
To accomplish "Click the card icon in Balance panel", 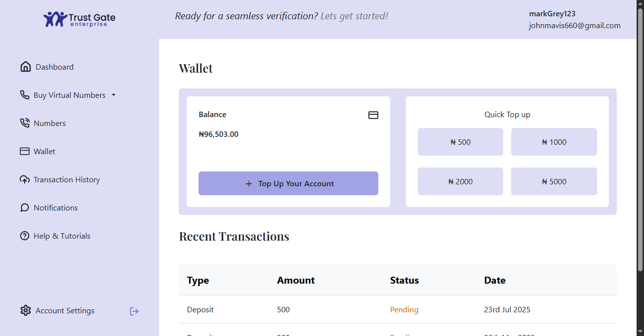I will (373, 115).
